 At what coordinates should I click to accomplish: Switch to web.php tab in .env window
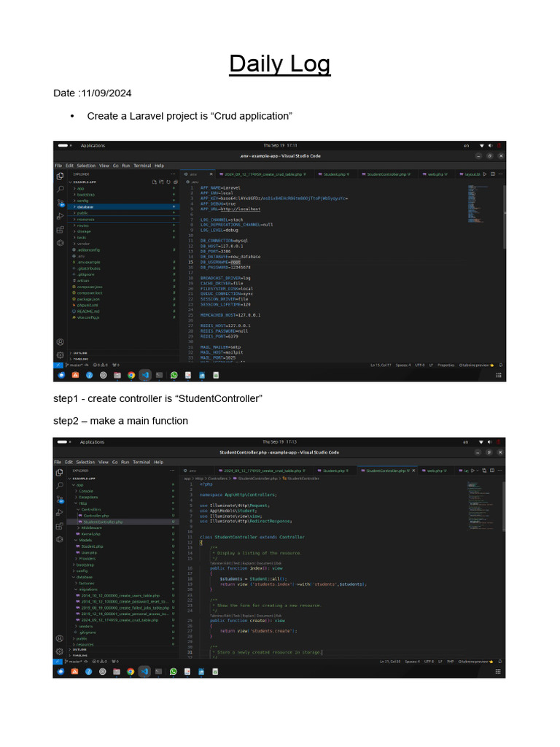(435, 174)
